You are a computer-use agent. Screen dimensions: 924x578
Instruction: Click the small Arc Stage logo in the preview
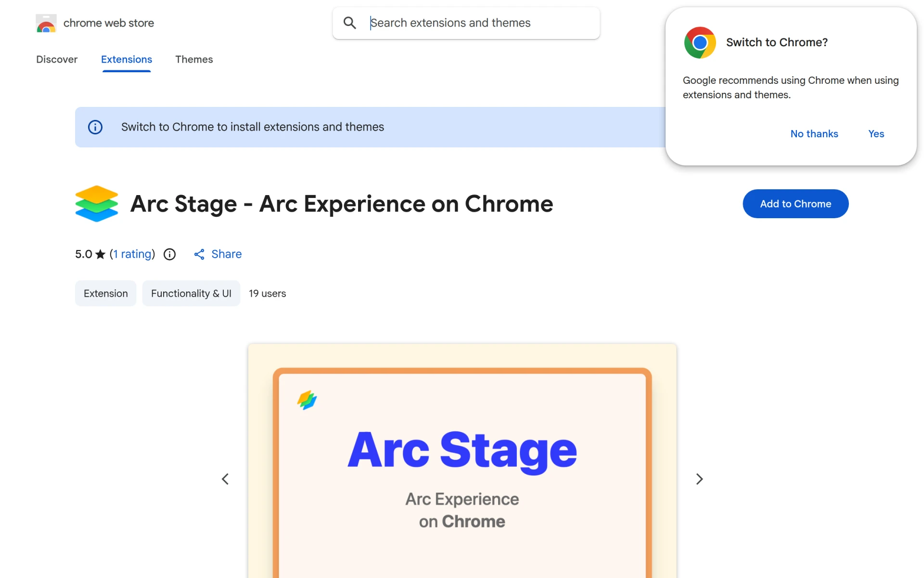point(307,400)
